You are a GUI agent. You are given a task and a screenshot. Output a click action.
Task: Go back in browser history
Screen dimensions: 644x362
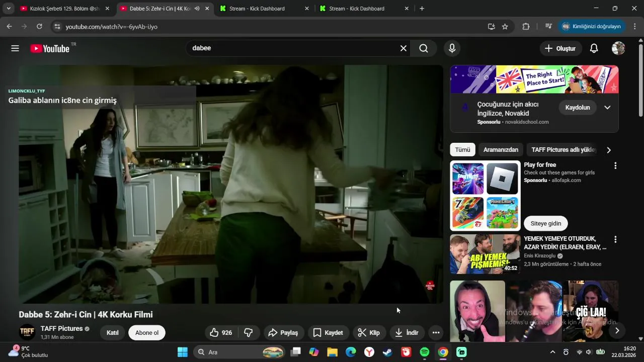tap(9, 26)
